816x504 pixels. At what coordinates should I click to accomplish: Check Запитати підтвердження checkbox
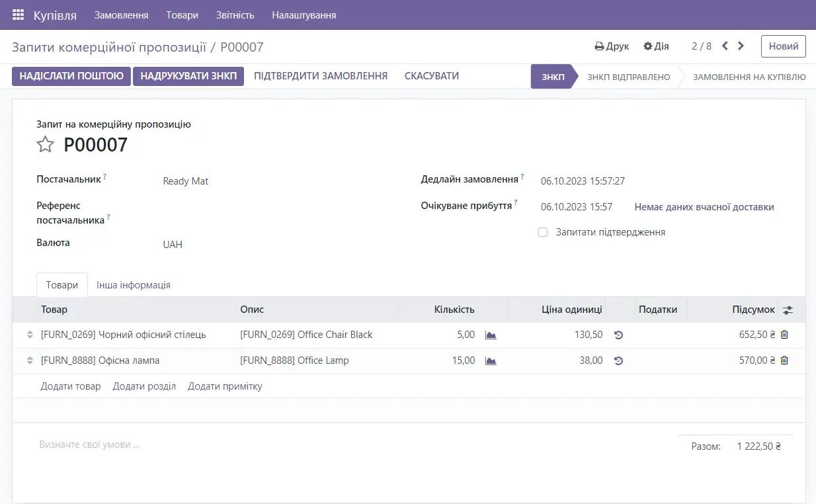(x=543, y=232)
